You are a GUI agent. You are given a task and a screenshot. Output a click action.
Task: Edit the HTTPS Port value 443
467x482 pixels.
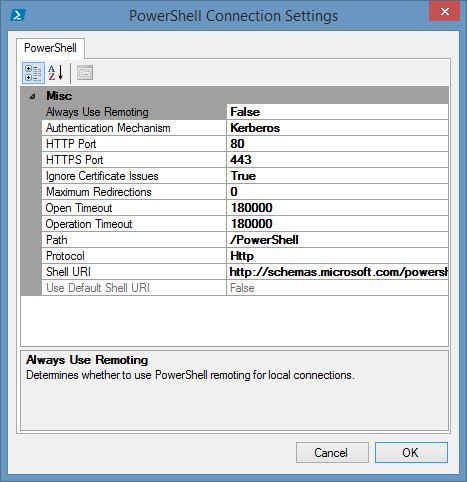coord(337,160)
